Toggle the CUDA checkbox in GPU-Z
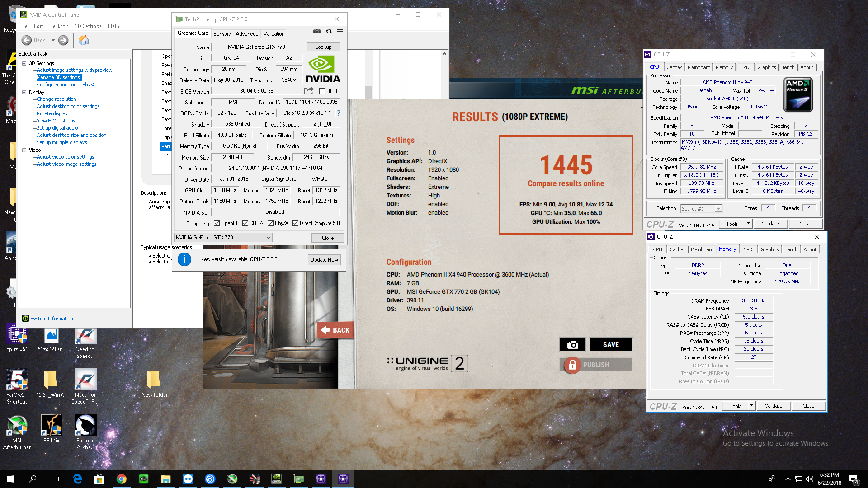868x488 pixels. pyautogui.click(x=245, y=223)
